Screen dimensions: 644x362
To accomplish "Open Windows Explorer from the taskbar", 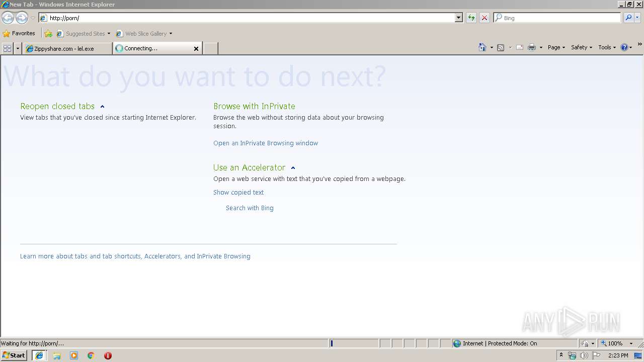I will [x=57, y=355].
